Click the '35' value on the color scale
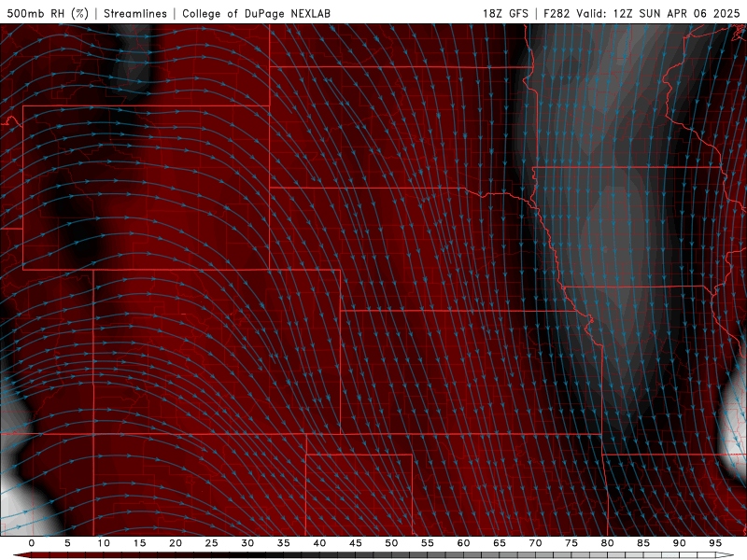This screenshot has height=560, width=747. [x=284, y=543]
